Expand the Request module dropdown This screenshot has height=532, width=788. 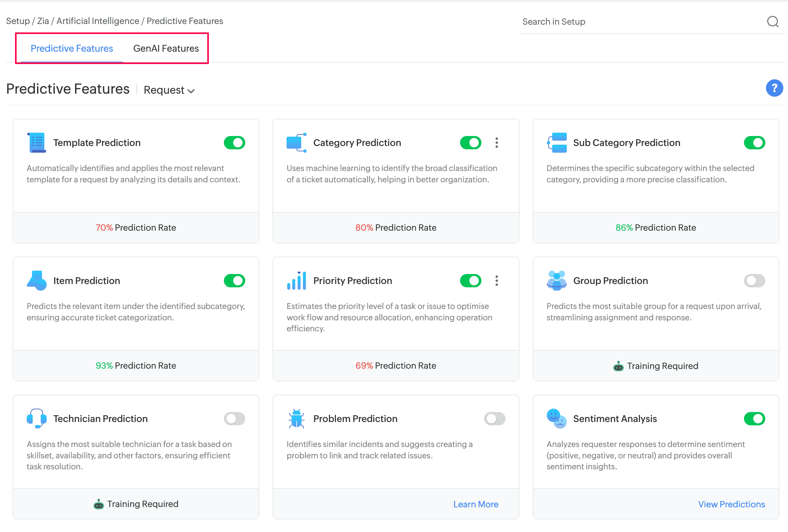click(169, 90)
